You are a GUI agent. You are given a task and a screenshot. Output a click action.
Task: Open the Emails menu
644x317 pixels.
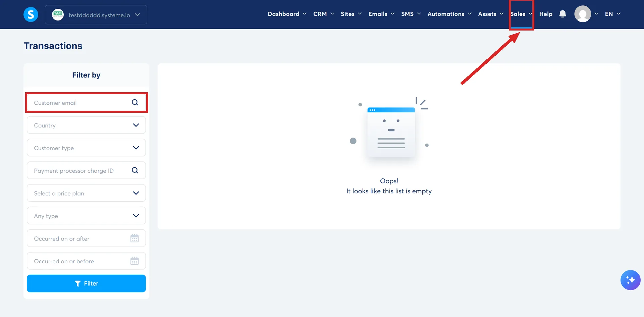click(x=381, y=14)
